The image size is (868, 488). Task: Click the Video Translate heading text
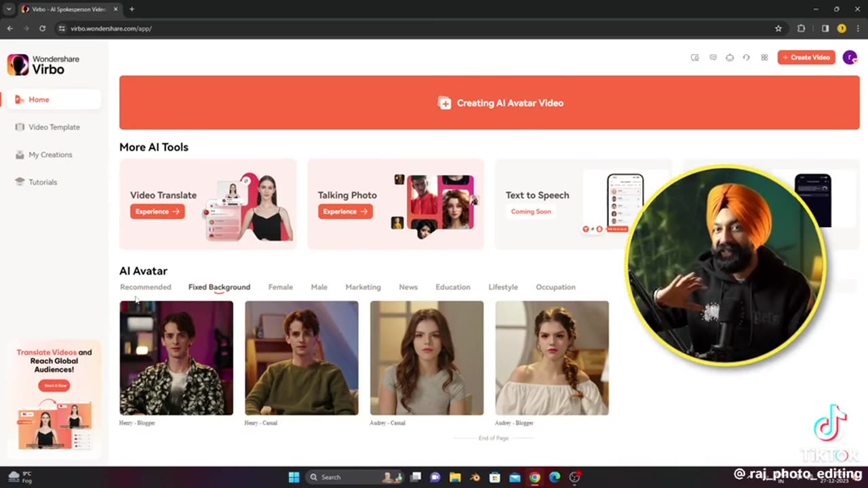coord(163,195)
